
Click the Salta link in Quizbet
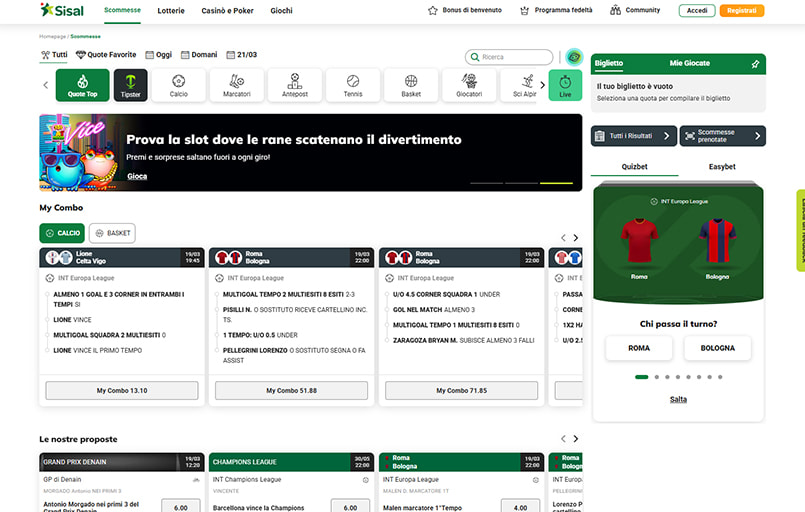[678, 400]
